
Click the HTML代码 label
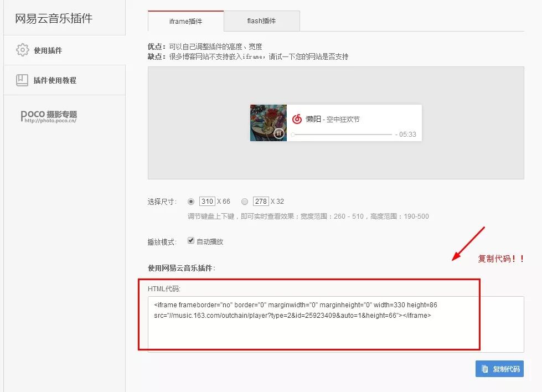click(x=164, y=288)
